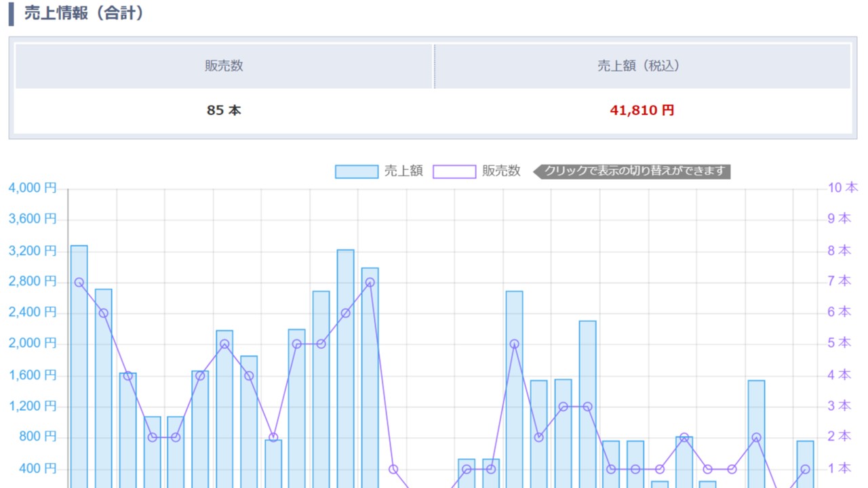This screenshot has width=868, height=488.
Task: Select the 41,810 円 total value
Action: (642, 110)
